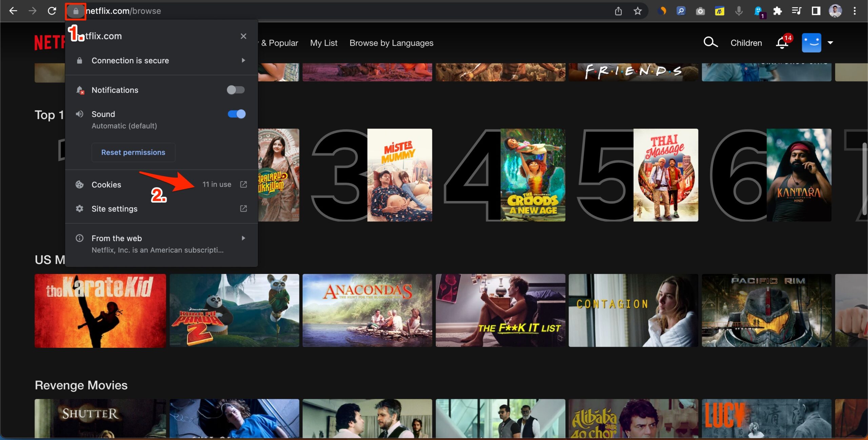Open Kung Fu Panda 2 thumbnail
Image resolution: width=868 pixels, height=440 pixels.
click(234, 311)
